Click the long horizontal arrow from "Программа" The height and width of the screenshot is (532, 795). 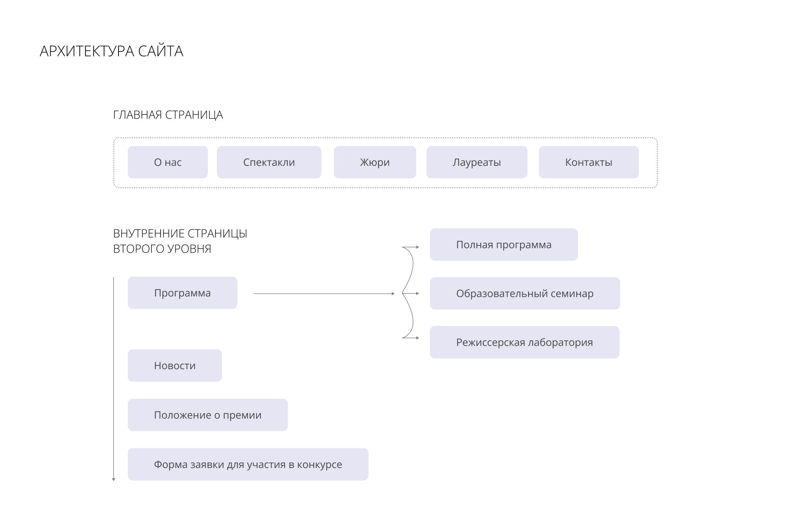tap(324, 293)
